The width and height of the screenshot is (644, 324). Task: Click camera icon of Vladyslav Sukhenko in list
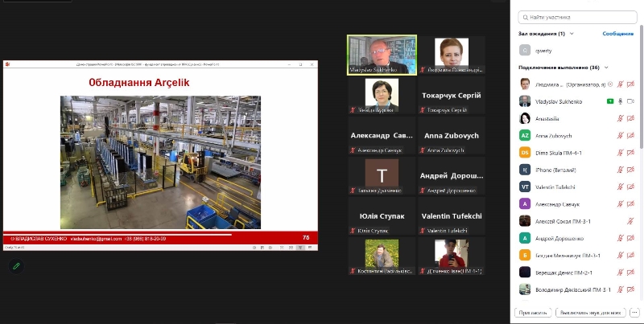[x=631, y=101]
